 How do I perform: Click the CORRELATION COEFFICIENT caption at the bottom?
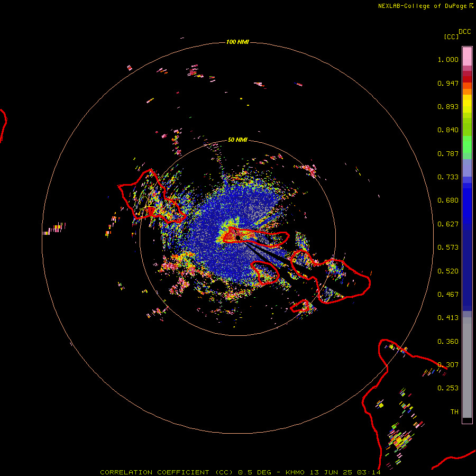coord(240,472)
